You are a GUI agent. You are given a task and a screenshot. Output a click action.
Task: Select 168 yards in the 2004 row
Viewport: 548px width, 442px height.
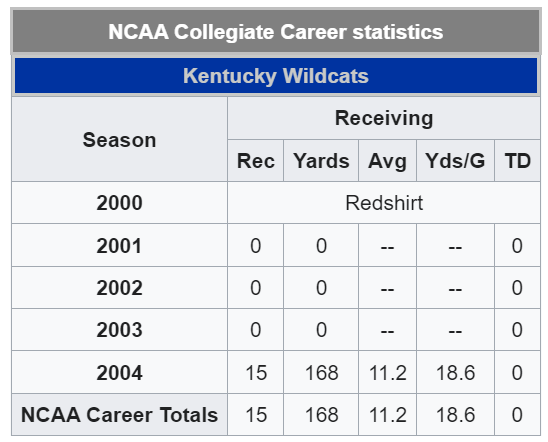[321, 372]
